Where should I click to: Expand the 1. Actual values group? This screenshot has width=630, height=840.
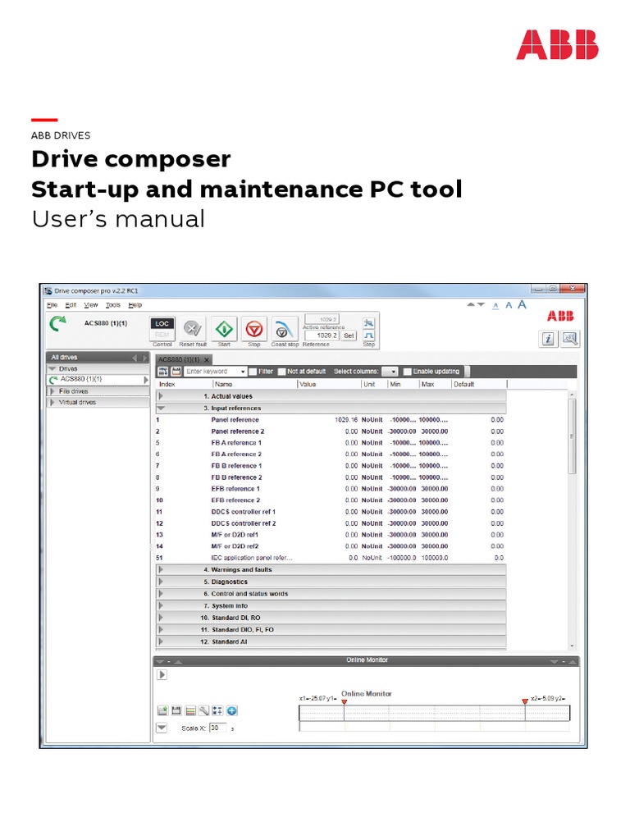pyautogui.click(x=161, y=396)
